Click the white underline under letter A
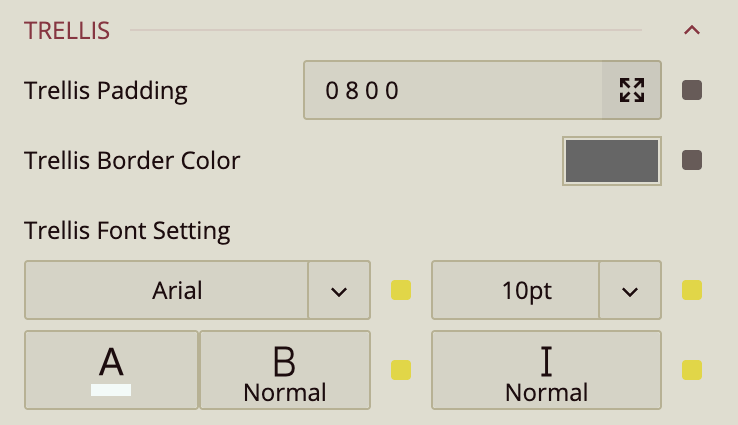This screenshot has height=425, width=738. [x=111, y=389]
